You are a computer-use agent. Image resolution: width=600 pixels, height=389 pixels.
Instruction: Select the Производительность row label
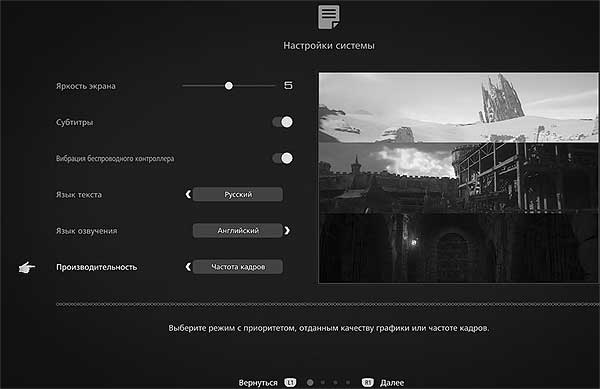click(97, 267)
